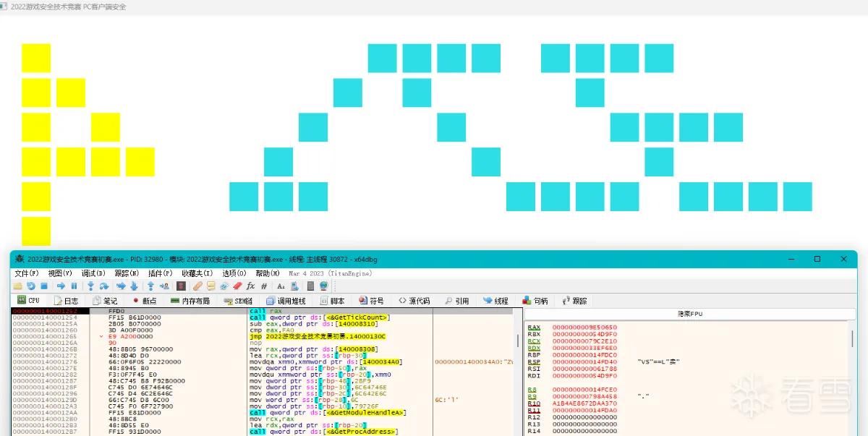Click the step over icon
868x436 pixels.
[104, 286]
